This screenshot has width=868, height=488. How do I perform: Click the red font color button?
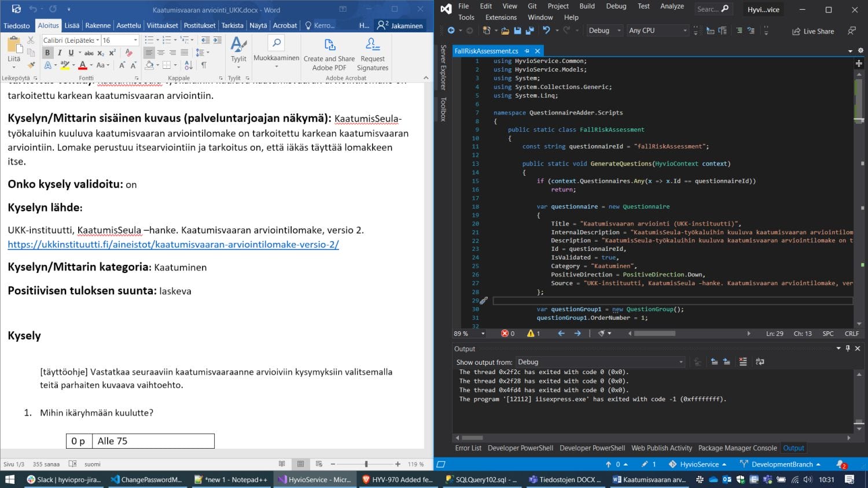[83, 65]
